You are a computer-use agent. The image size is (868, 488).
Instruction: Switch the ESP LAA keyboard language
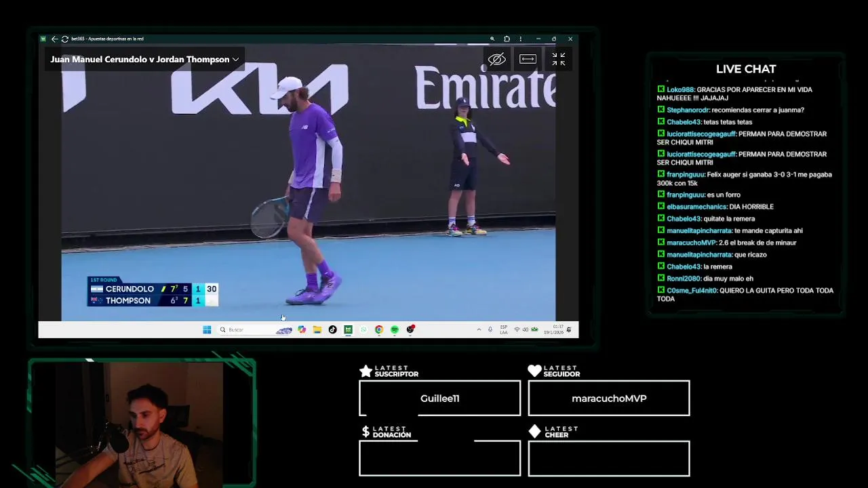pyautogui.click(x=504, y=330)
